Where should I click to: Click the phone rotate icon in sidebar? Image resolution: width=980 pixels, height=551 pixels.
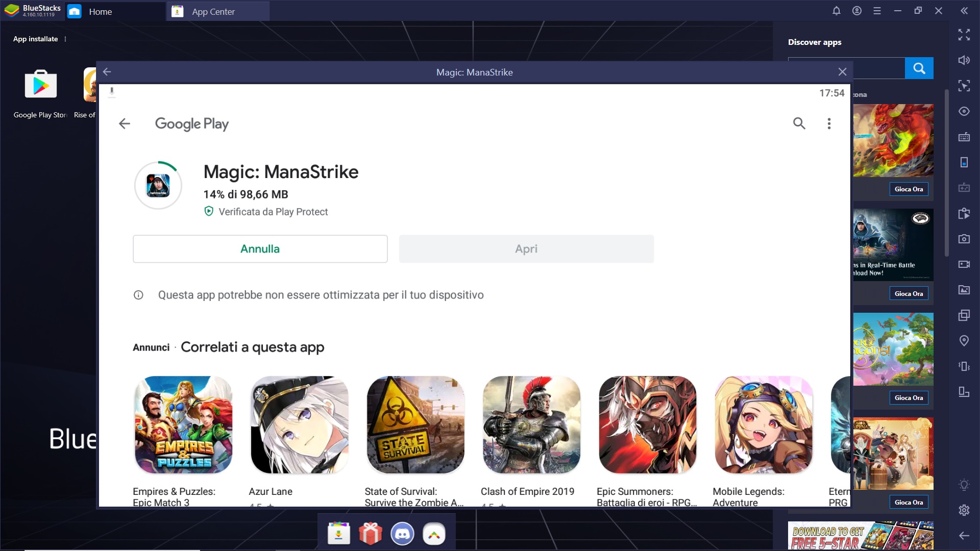click(x=964, y=162)
